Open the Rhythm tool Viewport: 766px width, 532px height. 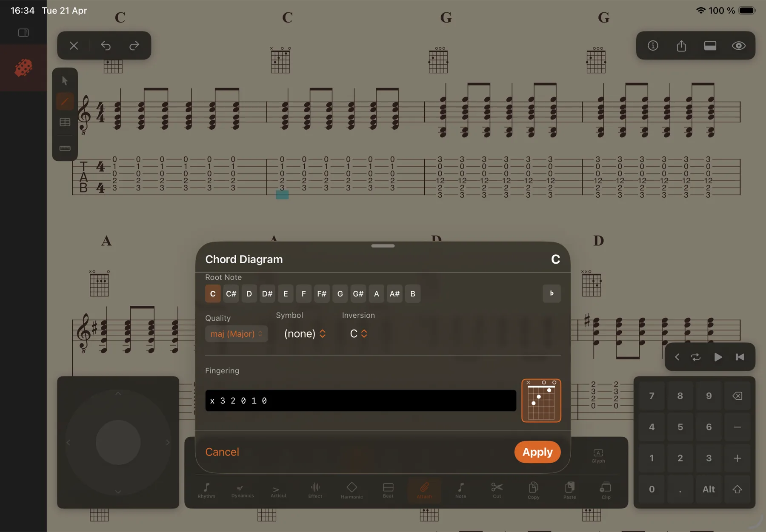pyautogui.click(x=206, y=490)
